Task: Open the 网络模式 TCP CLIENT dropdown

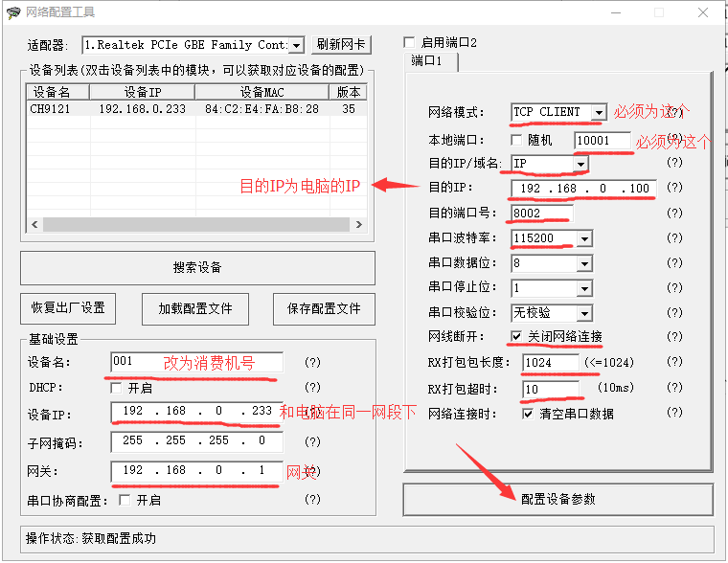Action: [x=598, y=113]
